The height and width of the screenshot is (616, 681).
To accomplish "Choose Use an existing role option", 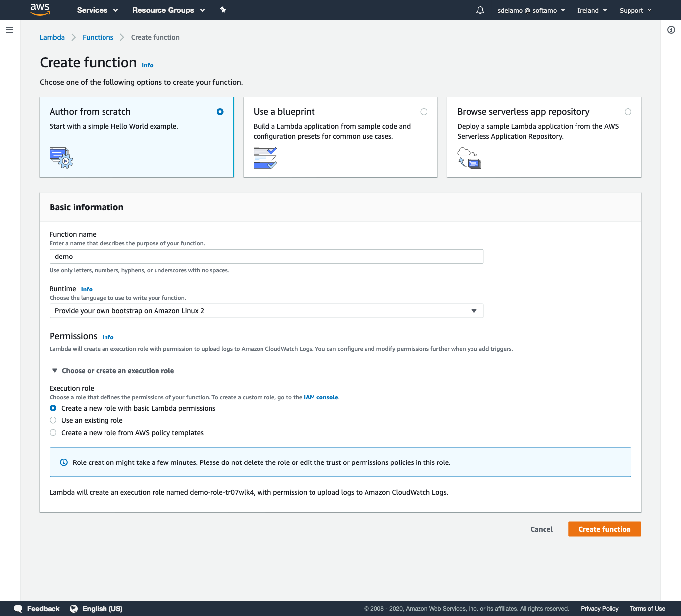I will 53,420.
